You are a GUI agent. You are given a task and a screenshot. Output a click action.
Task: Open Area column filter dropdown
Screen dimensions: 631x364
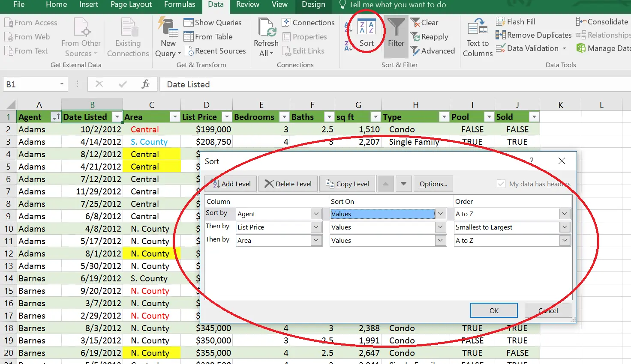(x=174, y=117)
